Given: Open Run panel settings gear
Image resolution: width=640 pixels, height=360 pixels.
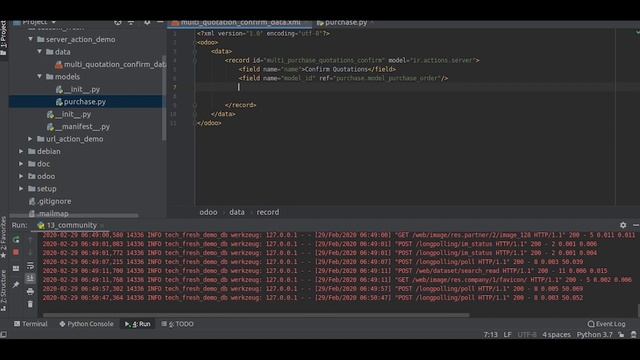Looking at the screenshot, I should pyautogui.click(x=623, y=225).
